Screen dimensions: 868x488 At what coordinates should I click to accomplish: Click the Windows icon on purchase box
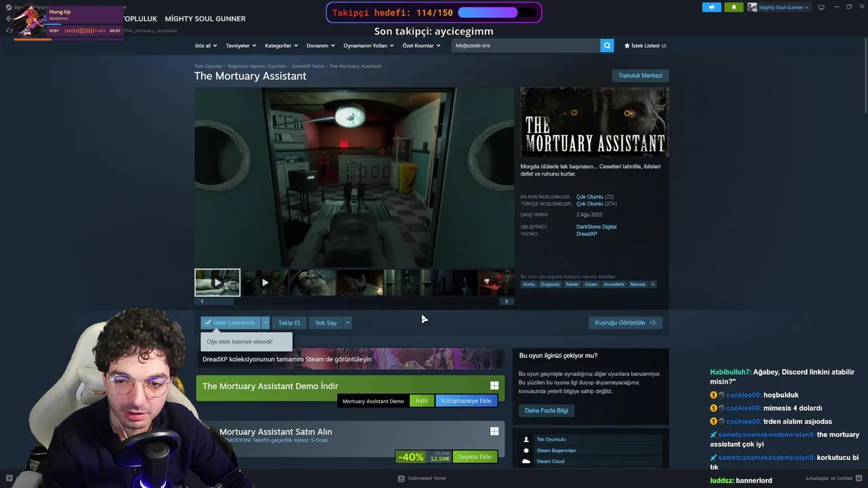[494, 431]
